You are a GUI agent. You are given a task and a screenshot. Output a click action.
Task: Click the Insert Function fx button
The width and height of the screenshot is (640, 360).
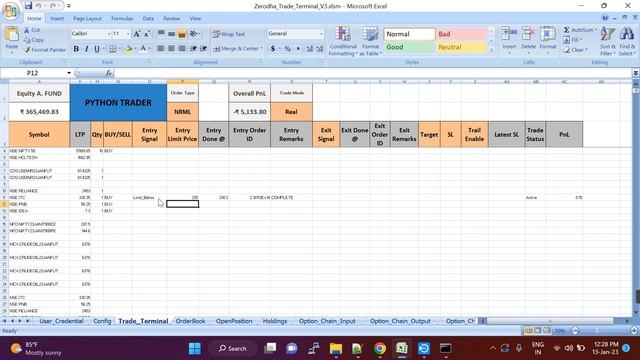tap(109, 73)
